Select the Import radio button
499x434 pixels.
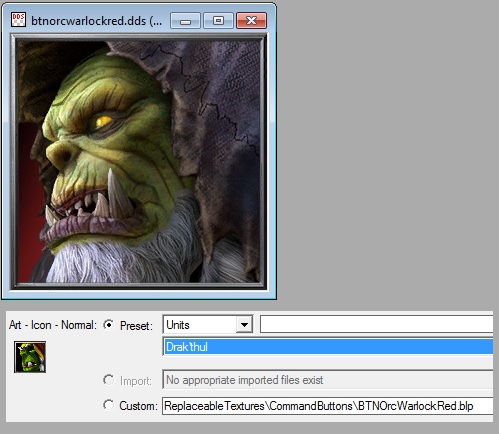pyautogui.click(x=109, y=380)
